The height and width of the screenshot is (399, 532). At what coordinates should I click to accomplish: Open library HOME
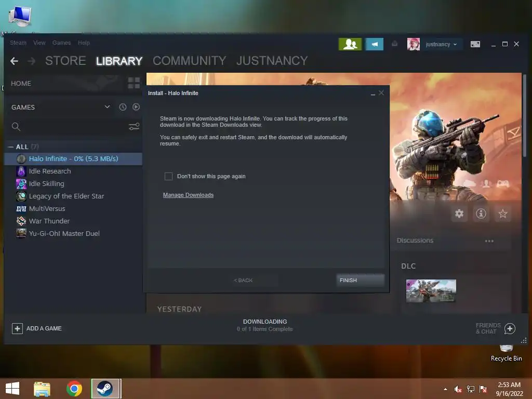coord(21,84)
